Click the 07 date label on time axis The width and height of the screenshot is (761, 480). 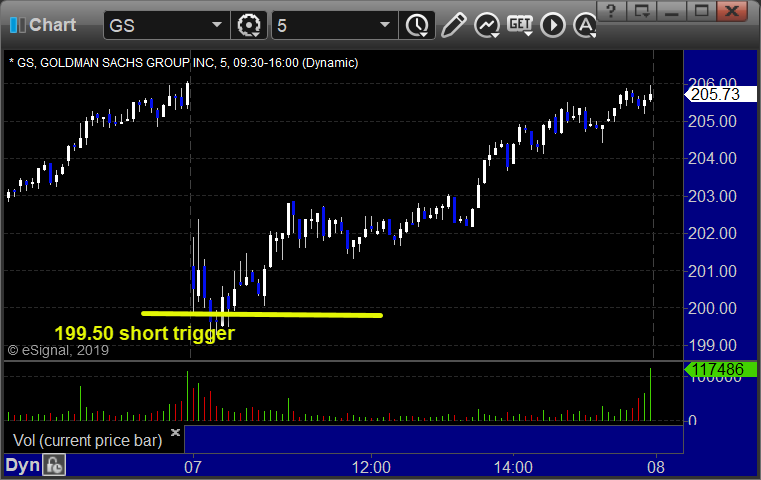point(193,467)
